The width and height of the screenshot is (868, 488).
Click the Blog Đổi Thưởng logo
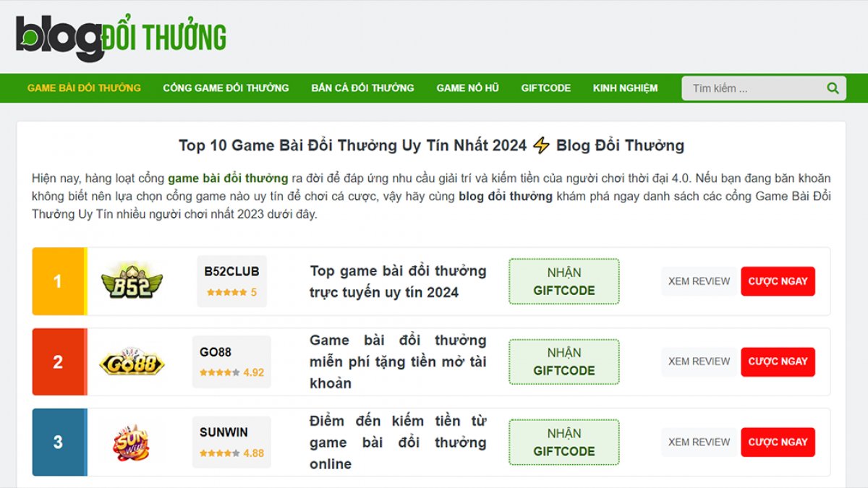tap(121, 38)
